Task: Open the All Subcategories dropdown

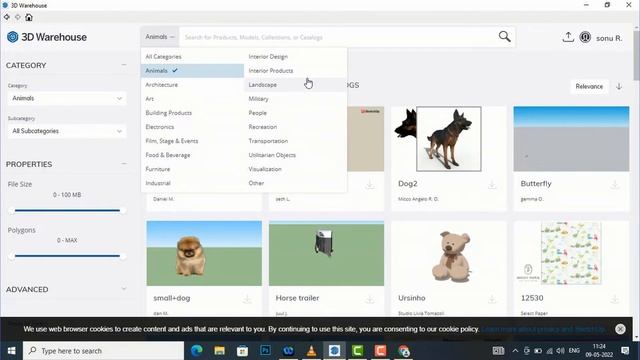Action: (x=67, y=131)
